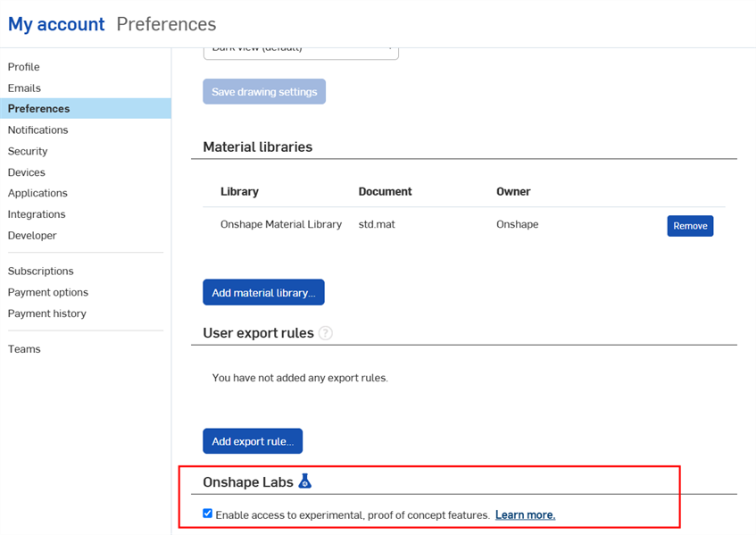Image resolution: width=756 pixels, height=535 pixels.
Task: Open Notifications settings
Action: 37,130
